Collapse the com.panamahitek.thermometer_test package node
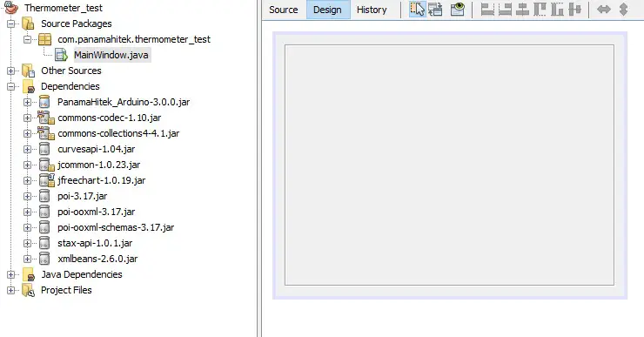 27,39
